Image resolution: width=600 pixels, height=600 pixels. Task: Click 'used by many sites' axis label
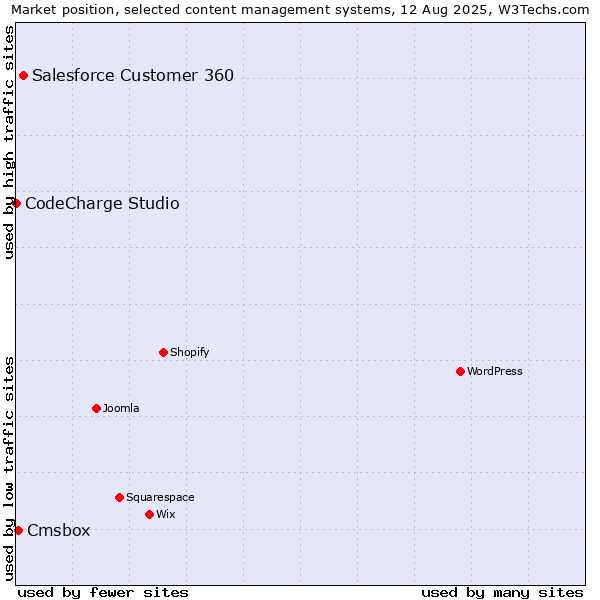[502, 593]
